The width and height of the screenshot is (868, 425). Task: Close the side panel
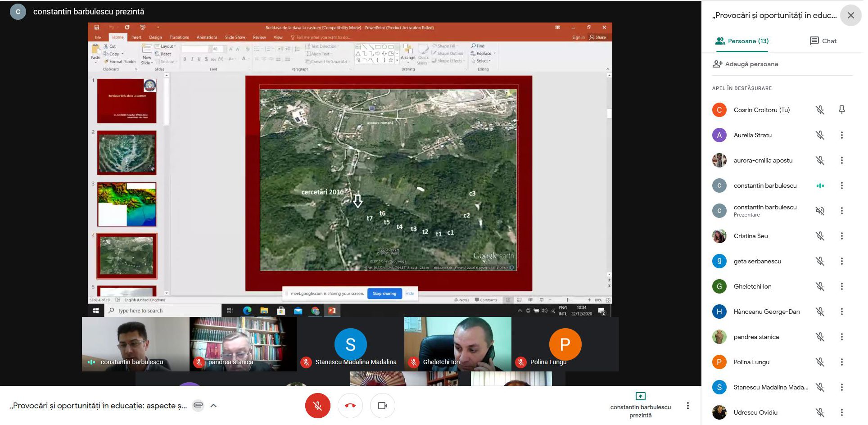[x=850, y=15]
